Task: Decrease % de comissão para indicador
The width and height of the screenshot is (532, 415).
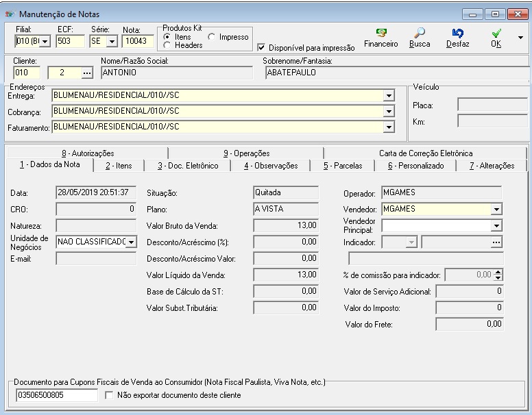Action: pyautogui.click(x=498, y=278)
